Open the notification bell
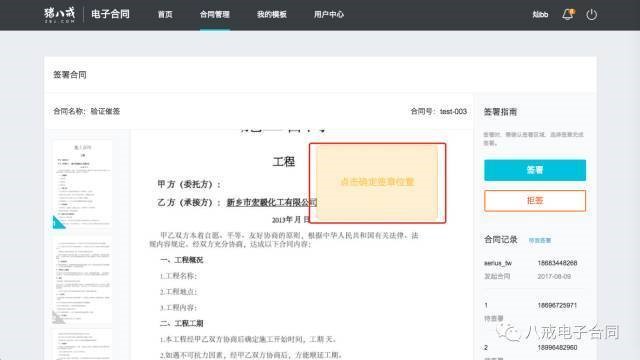Screen dimensions: 640x360 [568, 15]
